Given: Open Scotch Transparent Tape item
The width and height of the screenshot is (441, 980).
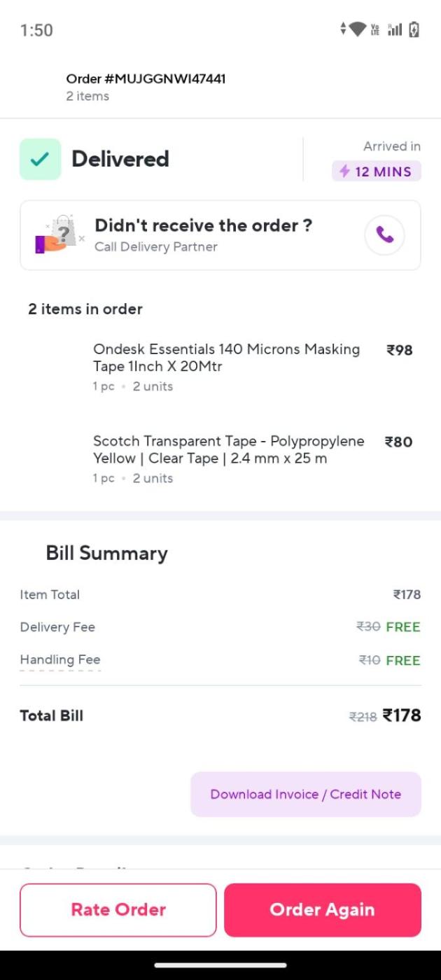Looking at the screenshot, I should 228,449.
